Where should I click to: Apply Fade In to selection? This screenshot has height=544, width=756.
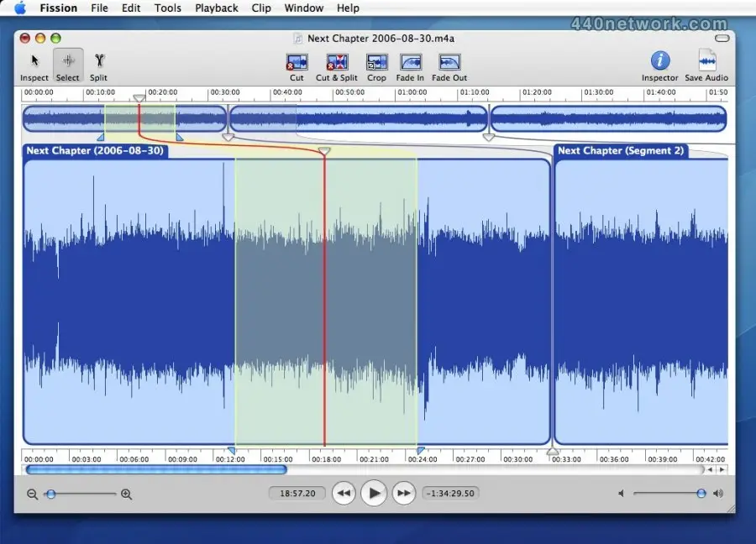(410, 62)
